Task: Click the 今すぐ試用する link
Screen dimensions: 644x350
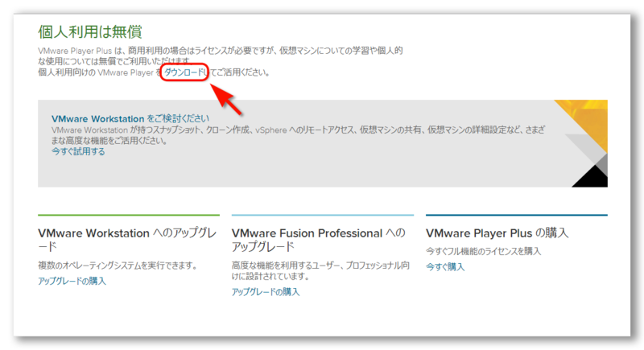Action: pos(78,152)
